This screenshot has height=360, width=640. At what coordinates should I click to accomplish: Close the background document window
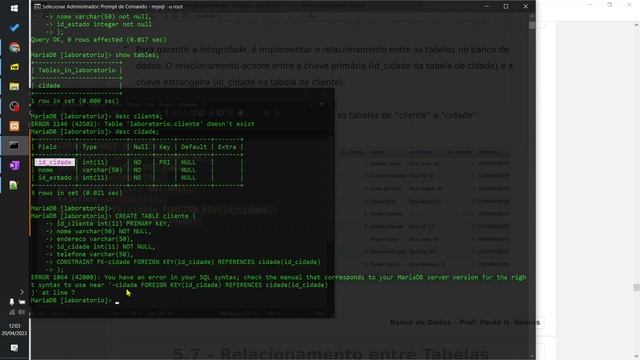[x=629, y=5]
